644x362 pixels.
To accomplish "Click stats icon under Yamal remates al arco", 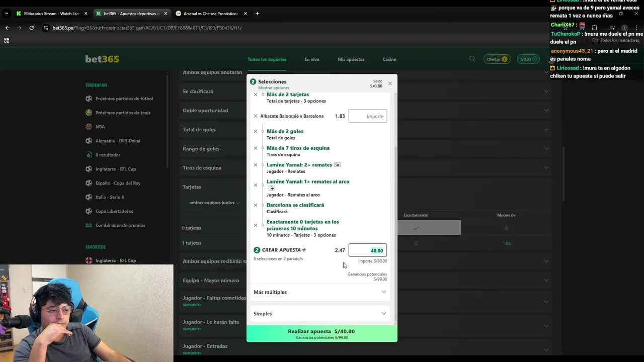I will pos(272,188).
